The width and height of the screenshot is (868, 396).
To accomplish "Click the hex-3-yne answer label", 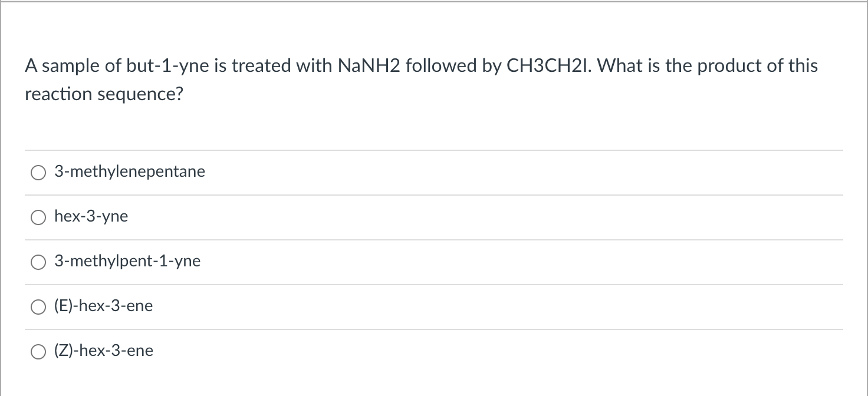I will click(91, 217).
